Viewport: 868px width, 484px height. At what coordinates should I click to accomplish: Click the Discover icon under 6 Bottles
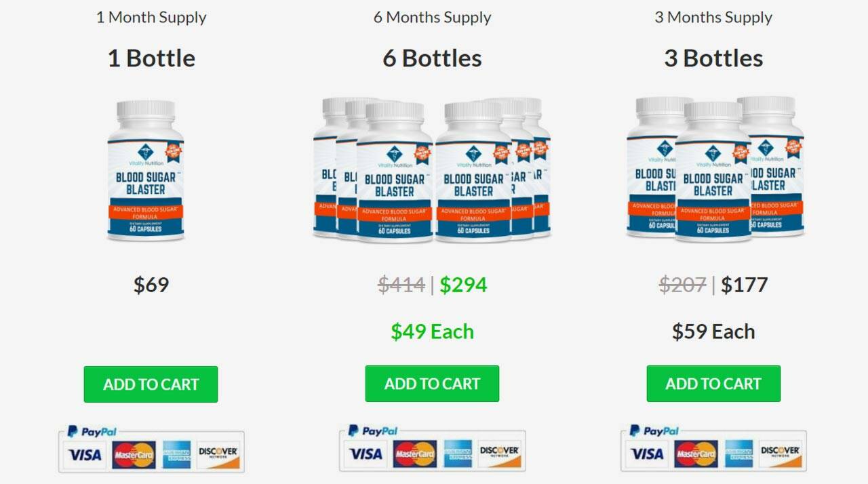pos(500,453)
